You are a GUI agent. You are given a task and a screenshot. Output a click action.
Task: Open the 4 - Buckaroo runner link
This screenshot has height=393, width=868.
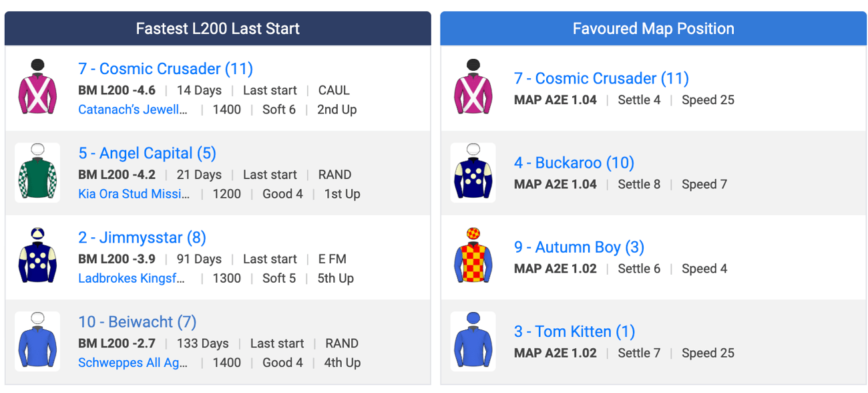pyautogui.click(x=574, y=162)
